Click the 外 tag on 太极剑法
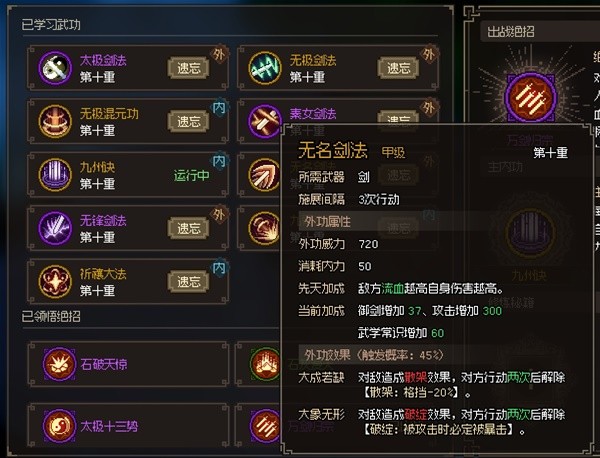Image resolution: width=600 pixels, height=458 pixels. pos(219,54)
